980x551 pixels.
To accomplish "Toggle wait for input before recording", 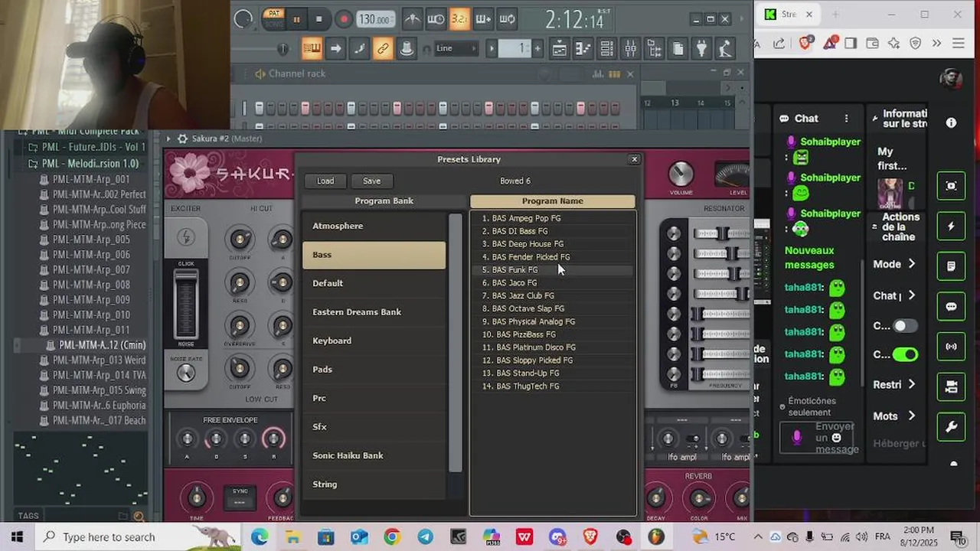I will tap(436, 19).
